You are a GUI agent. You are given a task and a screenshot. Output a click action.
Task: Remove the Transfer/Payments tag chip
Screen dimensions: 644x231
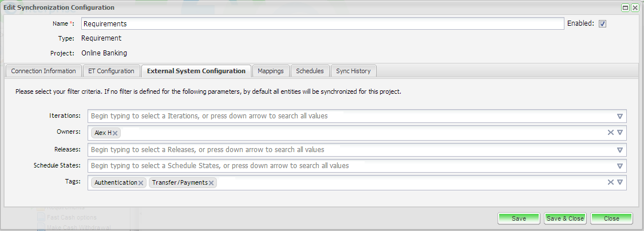tap(211, 183)
